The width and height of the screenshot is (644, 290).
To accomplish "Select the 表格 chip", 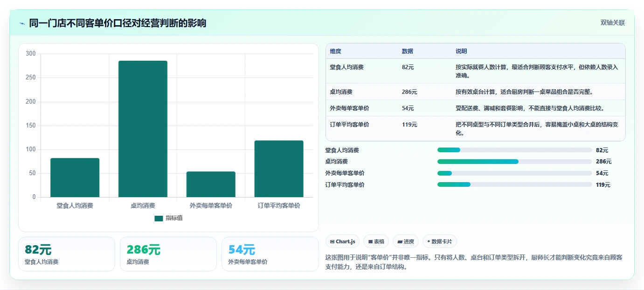I will (376, 241).
